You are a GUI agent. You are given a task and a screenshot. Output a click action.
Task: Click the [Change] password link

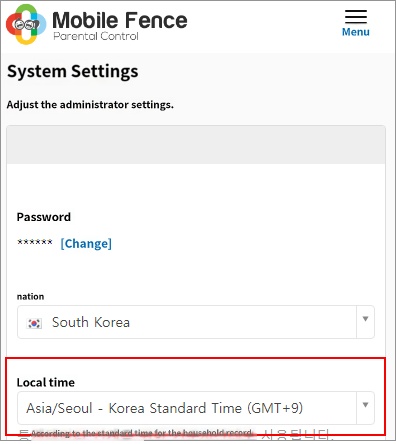[x=86, y=244]
